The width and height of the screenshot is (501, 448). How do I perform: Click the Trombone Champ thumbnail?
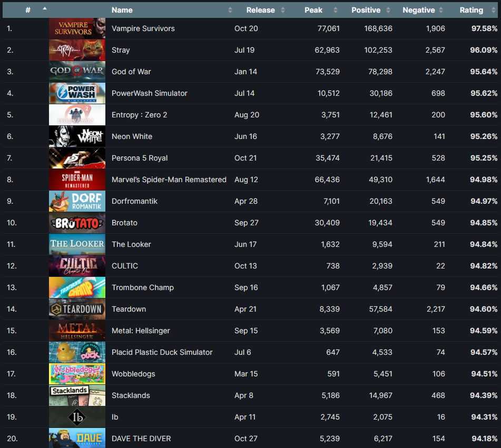click(x=77, y=287)
